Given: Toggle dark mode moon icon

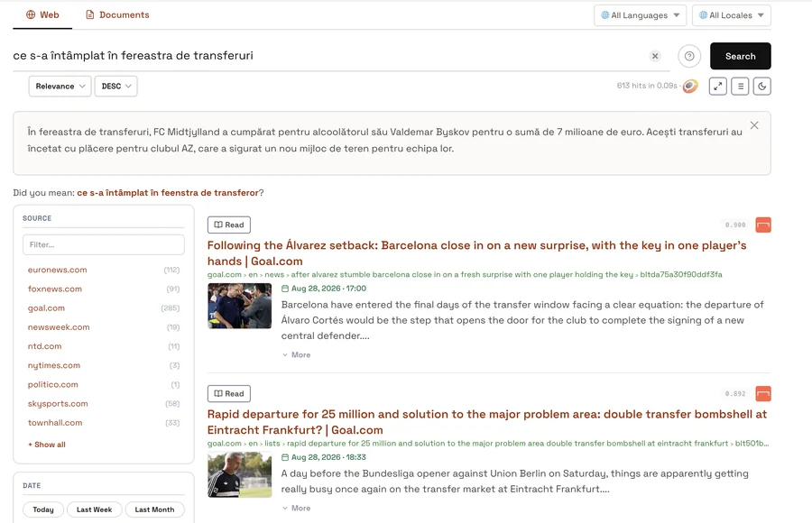Looking at the screenshot, I should click(761, 87).
